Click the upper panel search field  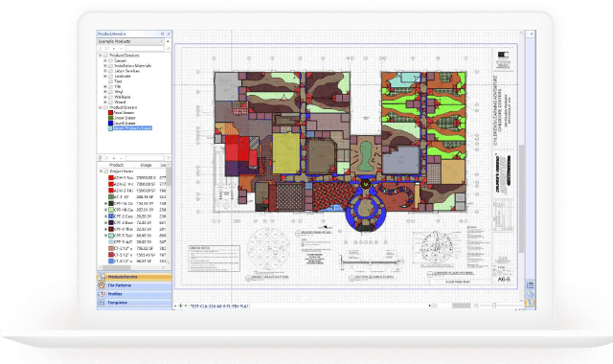(145, 49)
